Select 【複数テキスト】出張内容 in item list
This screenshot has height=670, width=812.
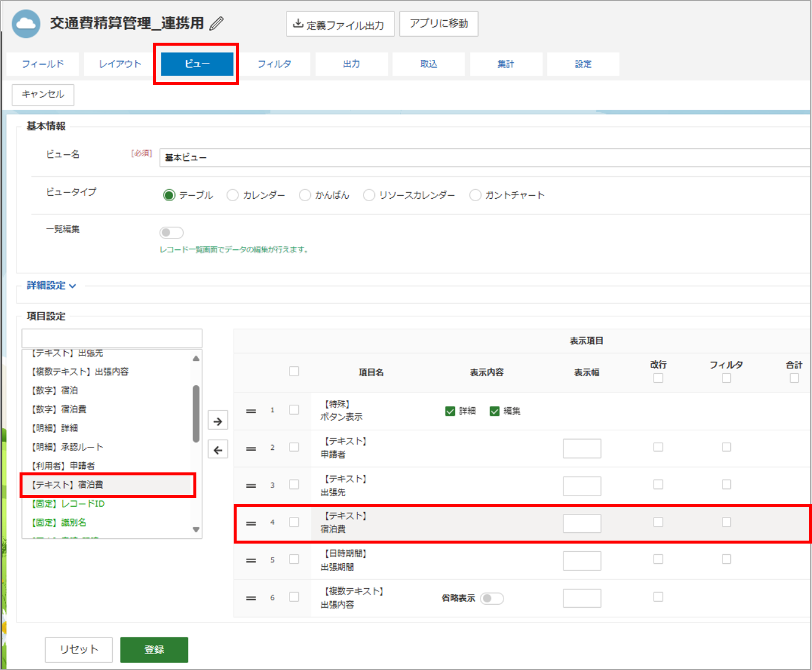coord(107,371)
